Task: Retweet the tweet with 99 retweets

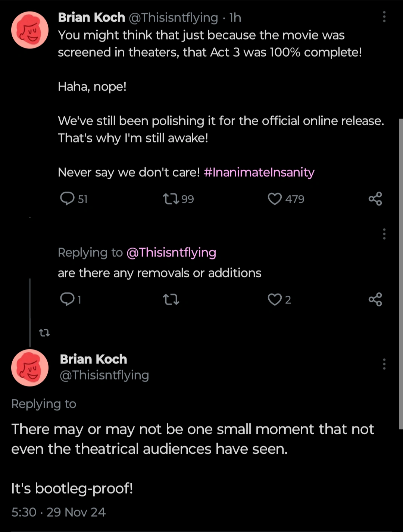Action: 171,199
